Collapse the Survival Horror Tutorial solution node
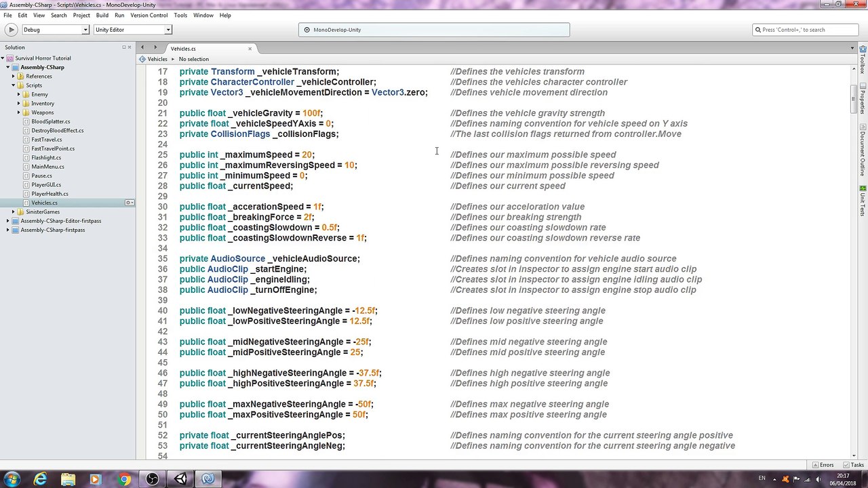The image size is (868, 488). [3, 58]
